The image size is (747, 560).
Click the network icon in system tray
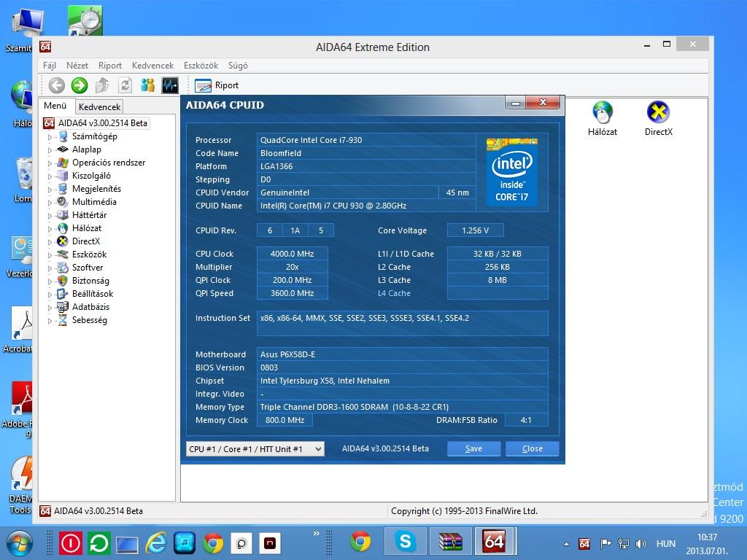pyautogui.click(x=623, y=544)
